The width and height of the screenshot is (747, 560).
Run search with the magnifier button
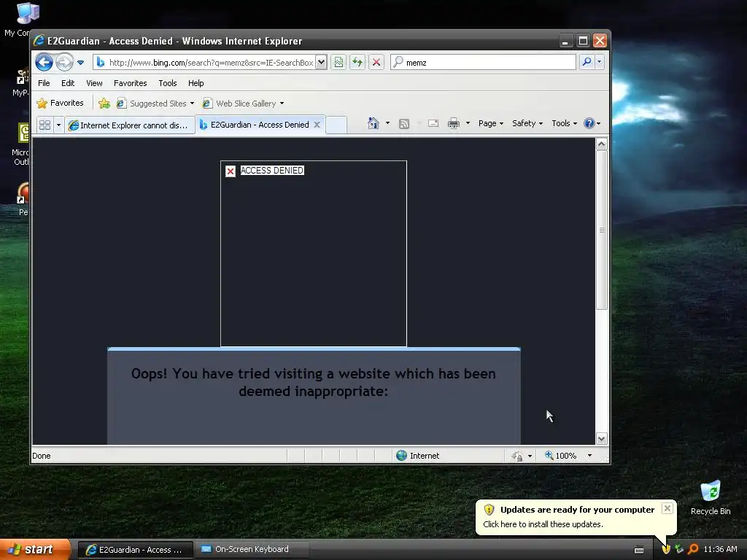pyautogui.click(x=587, y=62)
